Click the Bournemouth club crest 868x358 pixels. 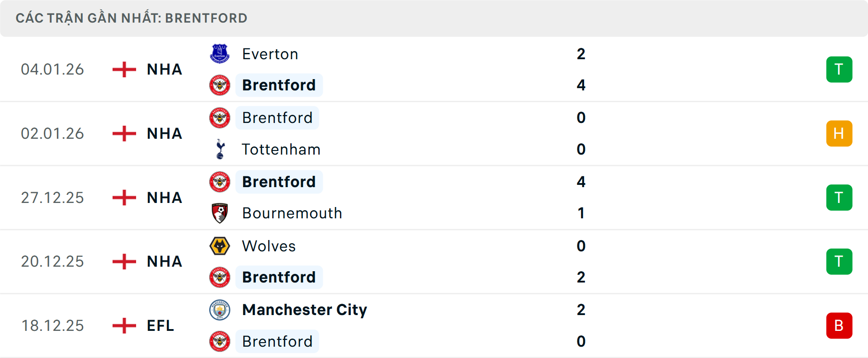tap(220, 213)
